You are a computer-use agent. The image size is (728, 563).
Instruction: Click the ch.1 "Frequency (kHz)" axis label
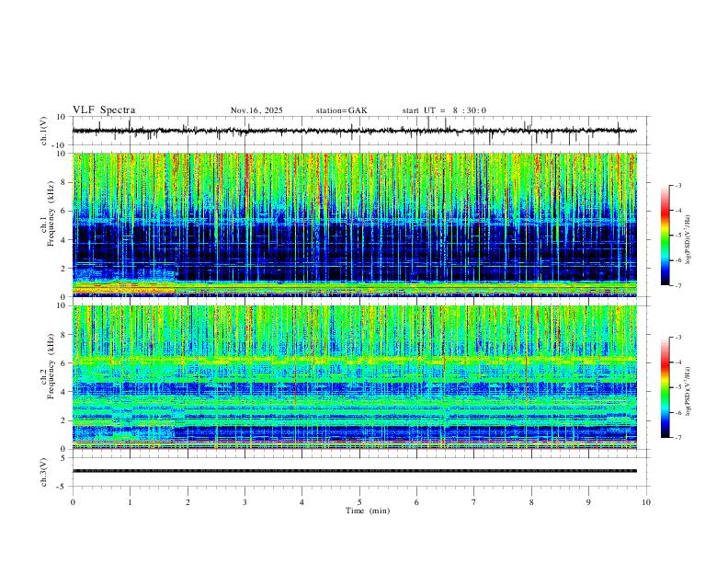[51, 213]
